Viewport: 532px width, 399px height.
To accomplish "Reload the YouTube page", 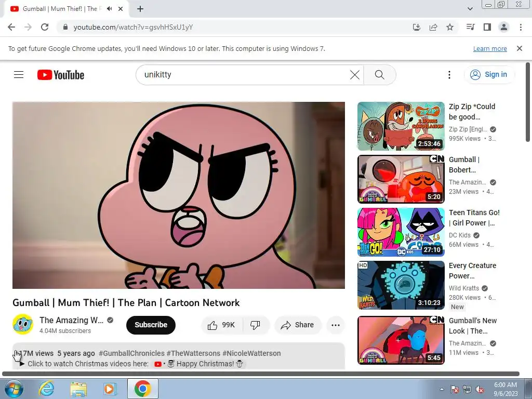I will point(45,27).
